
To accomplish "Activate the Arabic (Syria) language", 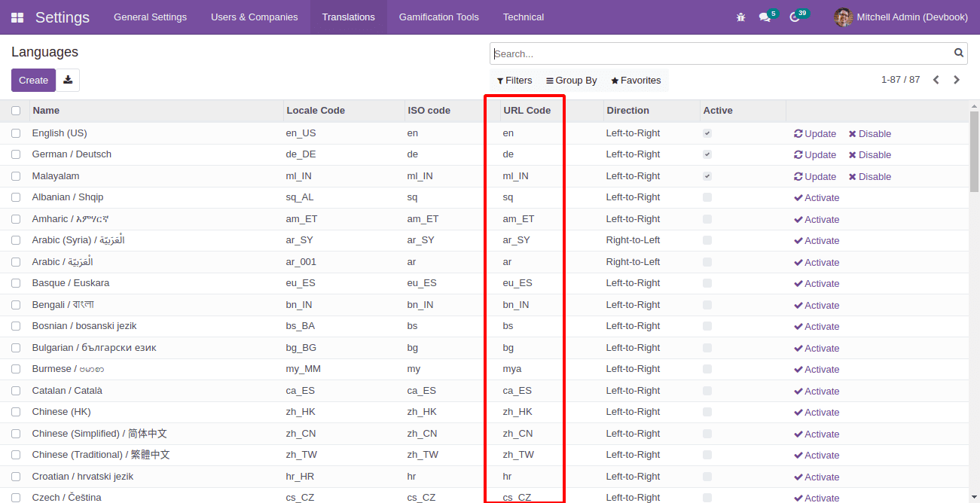I will click(817, 240).
